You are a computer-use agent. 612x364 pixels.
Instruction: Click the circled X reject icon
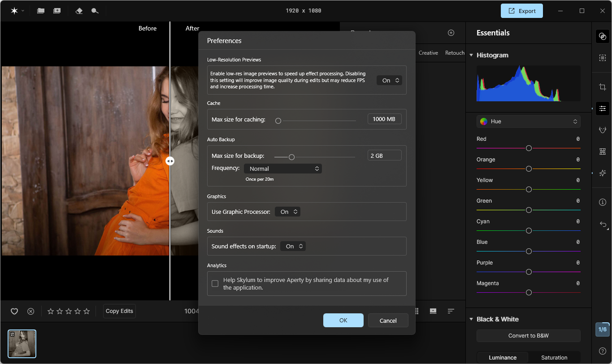coord(30,311)
